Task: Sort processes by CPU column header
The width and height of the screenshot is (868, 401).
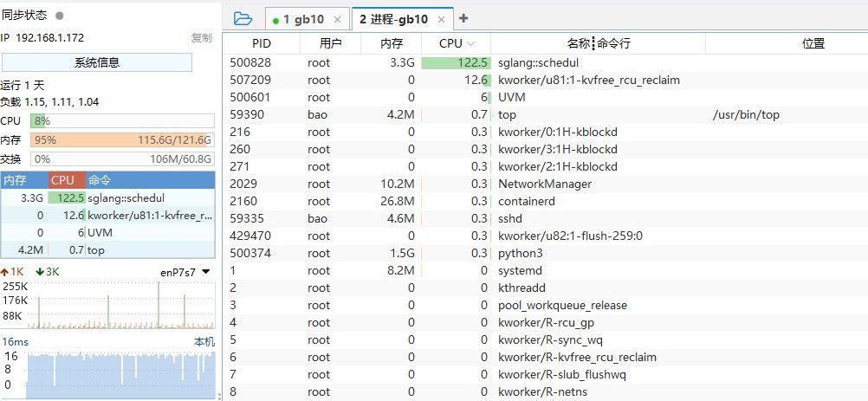Action: click(457, 43)
